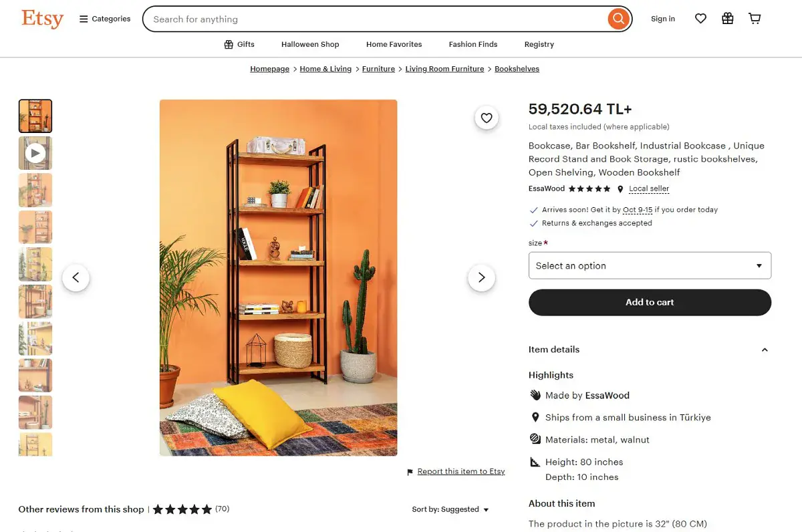Go to Halloween Shop menu item

coord(310,44)
